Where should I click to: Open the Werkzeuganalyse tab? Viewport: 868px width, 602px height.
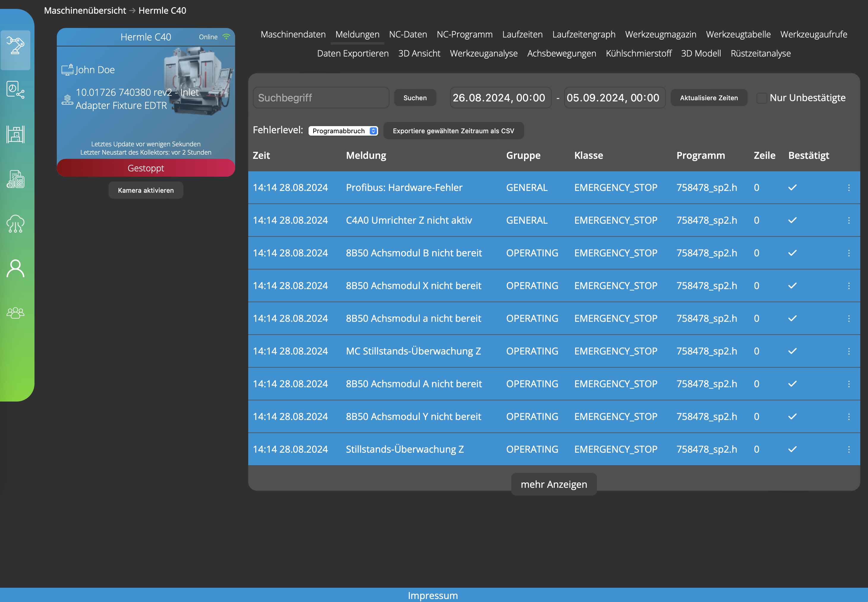point(484,54)
